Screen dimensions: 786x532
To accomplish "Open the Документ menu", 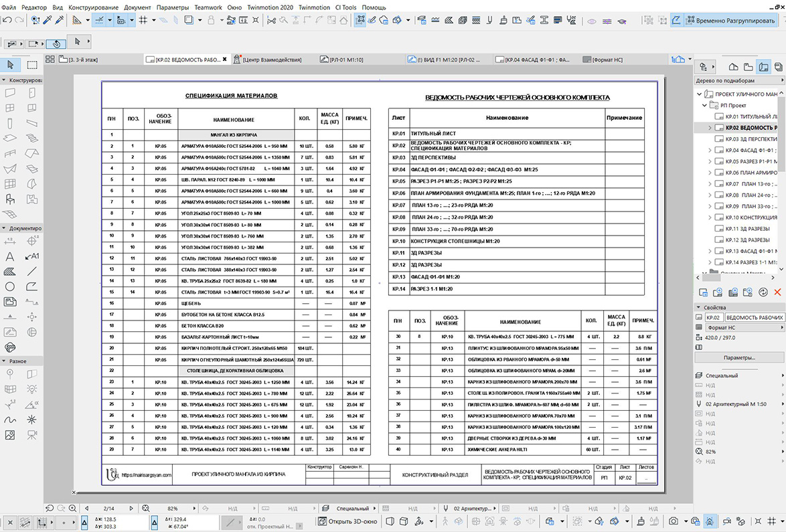I will (137, 7).
